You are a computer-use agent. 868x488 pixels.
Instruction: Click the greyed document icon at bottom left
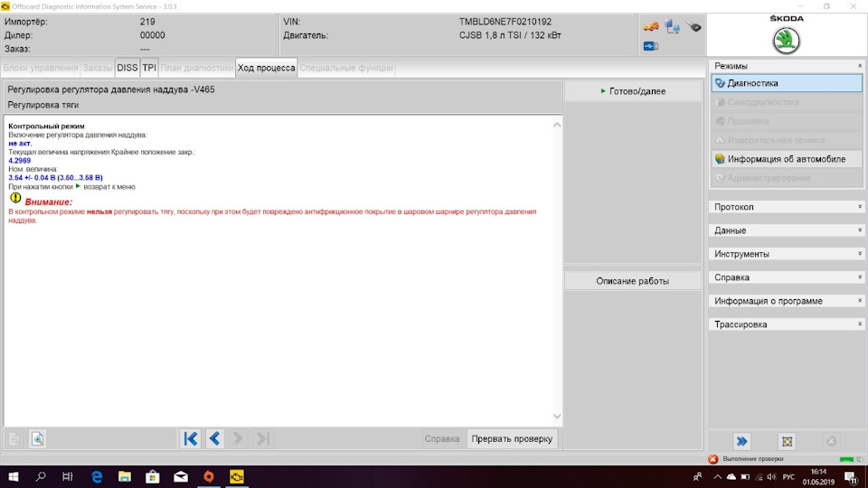[14, 439]
